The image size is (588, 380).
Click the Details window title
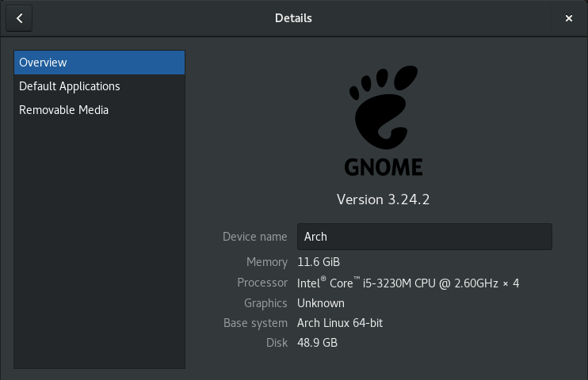[293, 18]
